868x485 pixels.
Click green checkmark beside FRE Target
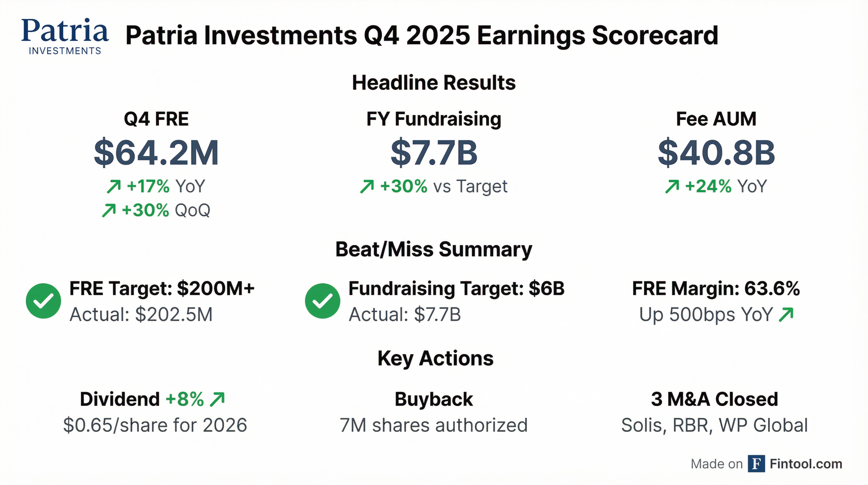[x=44, y=301]
